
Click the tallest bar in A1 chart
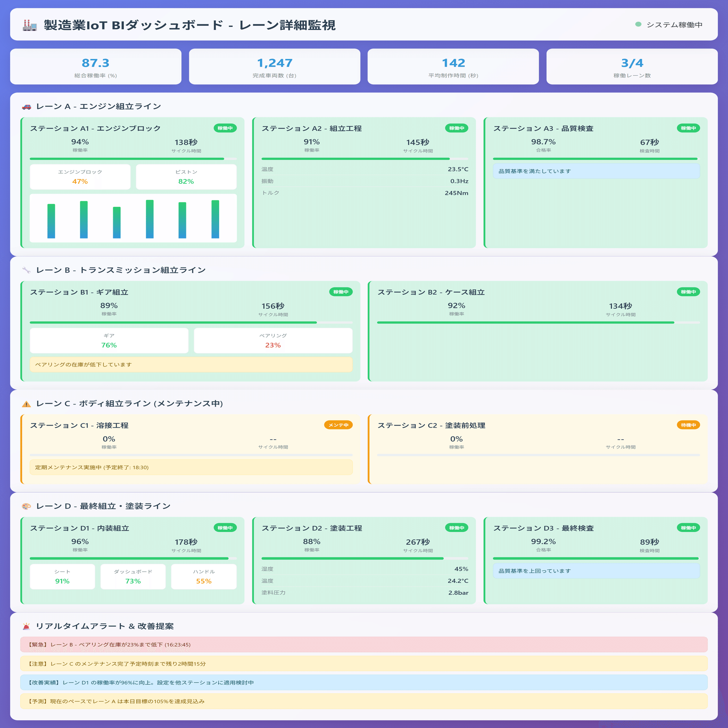150,219
